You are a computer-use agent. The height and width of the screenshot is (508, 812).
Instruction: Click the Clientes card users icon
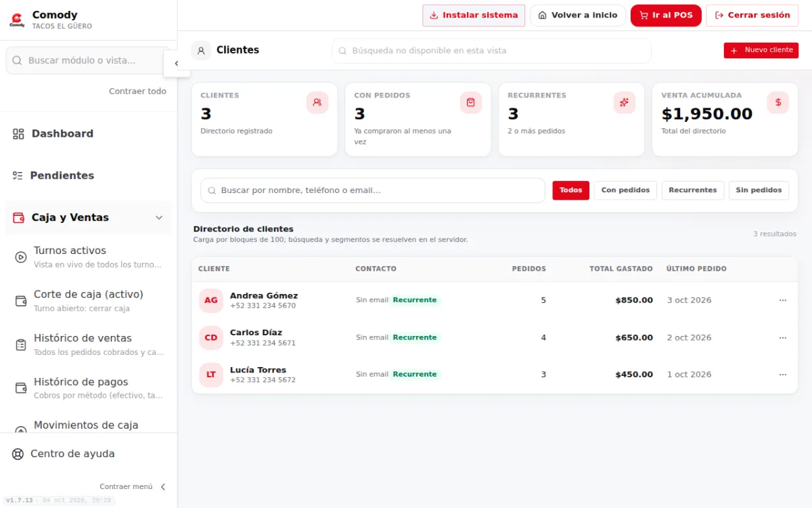(317, 102)
